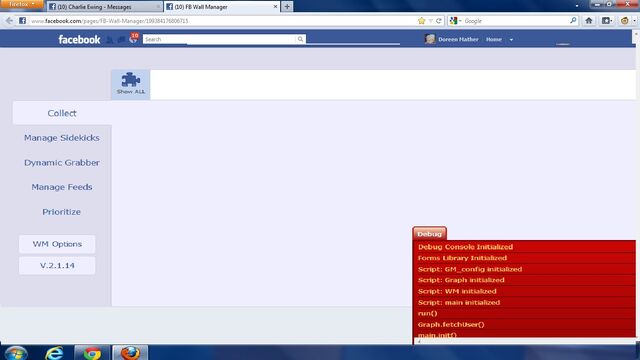Open the bookmarks toolbar icon
640x360 pixels.
(x=607, y=20)
